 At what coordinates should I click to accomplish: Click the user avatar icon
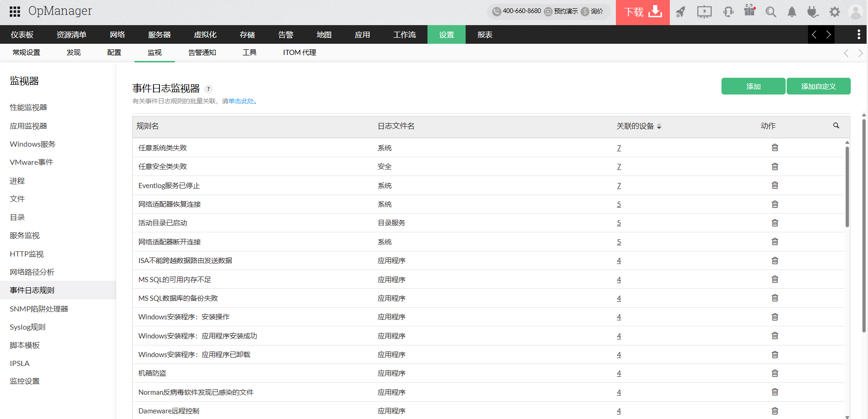point(856,12)
